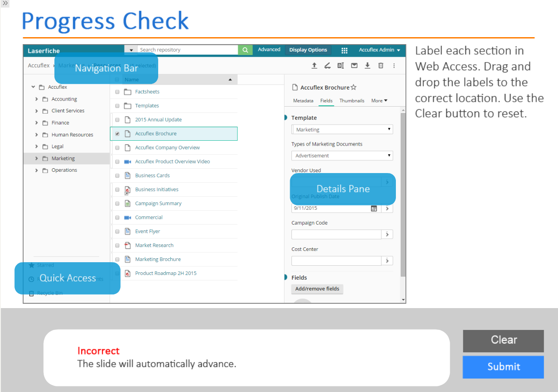This screenshot has width=558, height=392.
Task: Click the Display Options button
Action: [x=308, y=50]
